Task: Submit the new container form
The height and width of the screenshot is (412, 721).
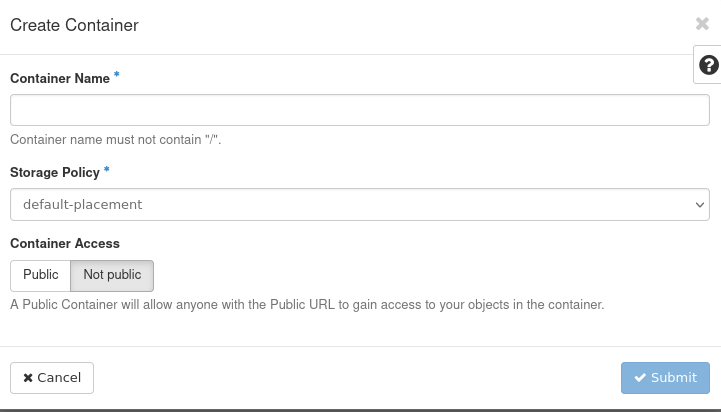Action: click(665, 378)
